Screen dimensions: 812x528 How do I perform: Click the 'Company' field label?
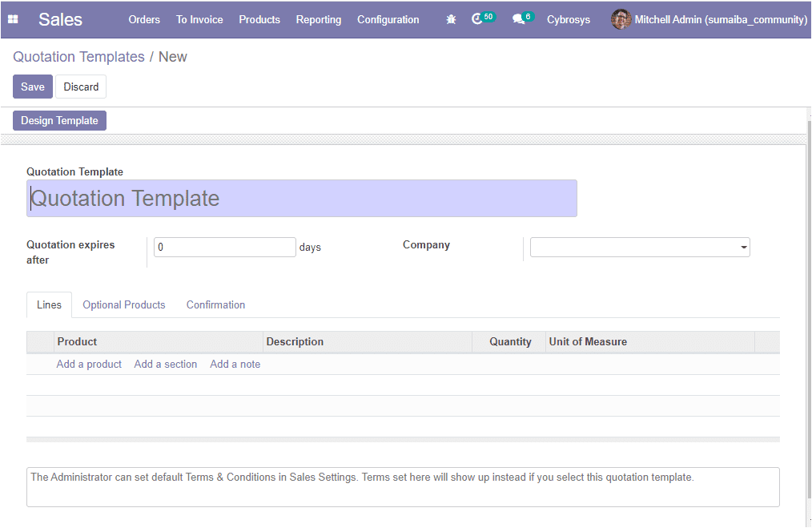[426, 244]
